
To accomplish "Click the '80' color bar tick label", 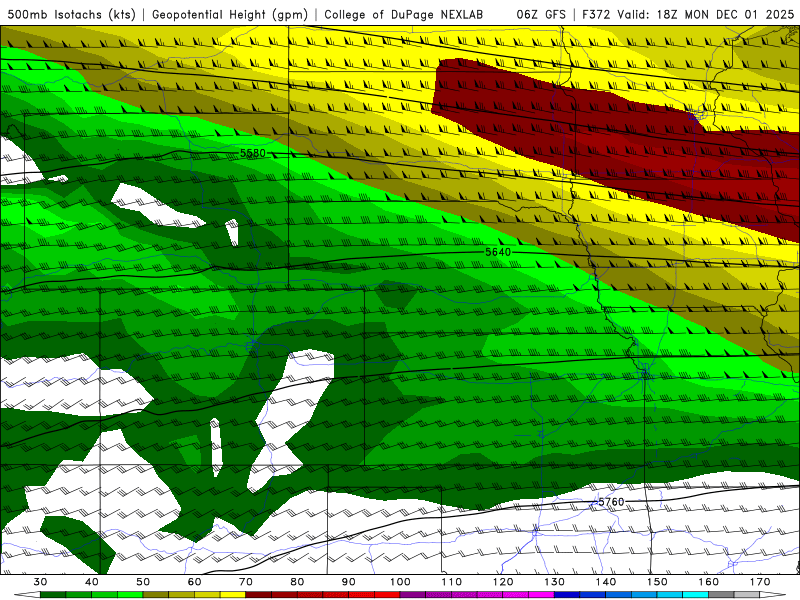I will (297, 582).
